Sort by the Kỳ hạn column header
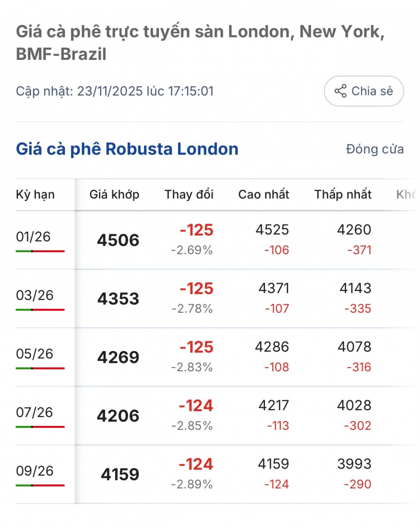The image size is (420, 527). pos(35,195)
